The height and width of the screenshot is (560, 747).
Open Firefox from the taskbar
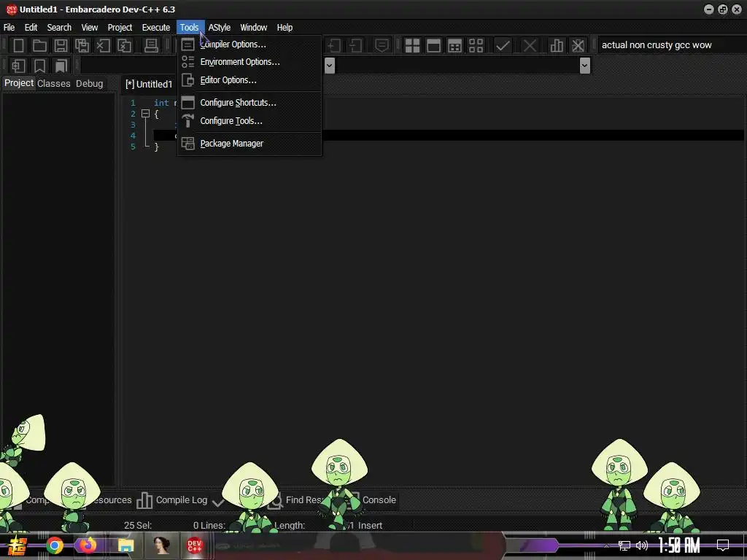tap(88, 545)
